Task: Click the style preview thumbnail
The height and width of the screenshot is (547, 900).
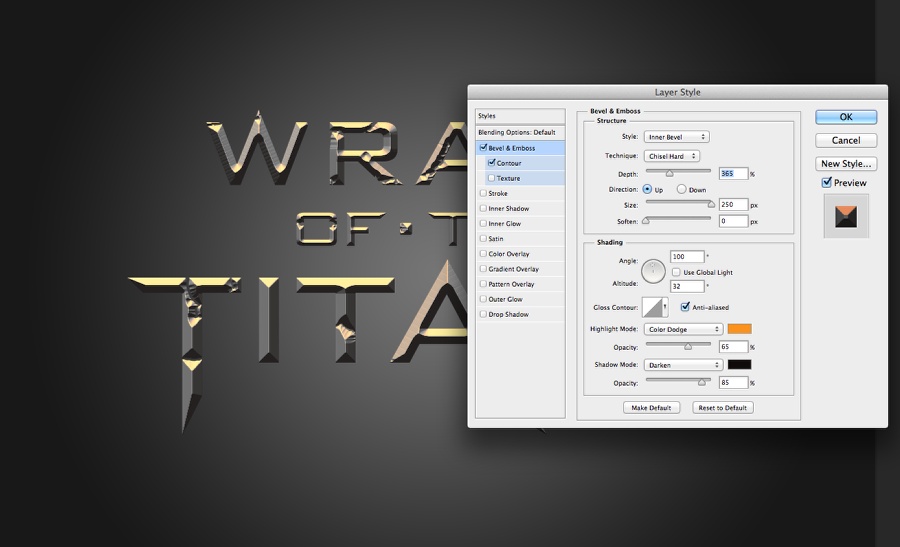Action: coord(846,216)
